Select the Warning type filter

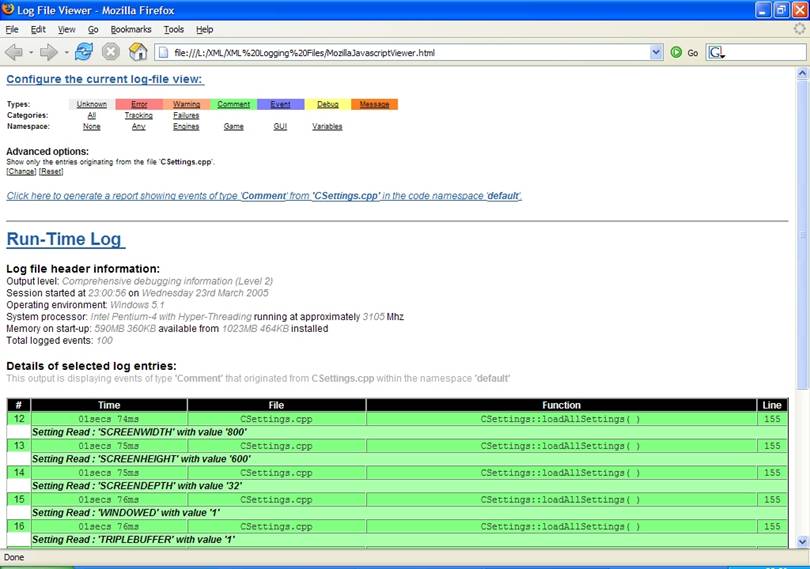coord(186,104)
